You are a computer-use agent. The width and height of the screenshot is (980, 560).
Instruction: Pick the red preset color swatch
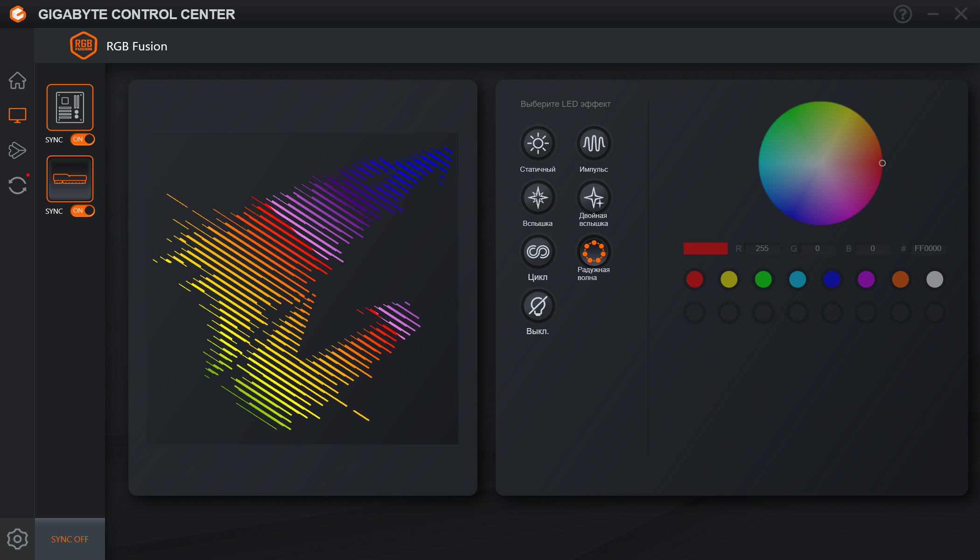(694, 280)
